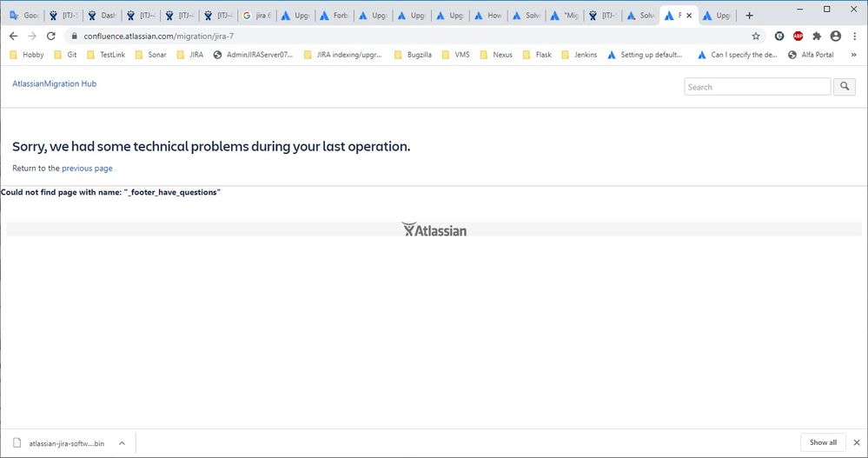Open a new browser tab
The height and width of the screenshot is (458, 868).
click(x=749, y=16)
